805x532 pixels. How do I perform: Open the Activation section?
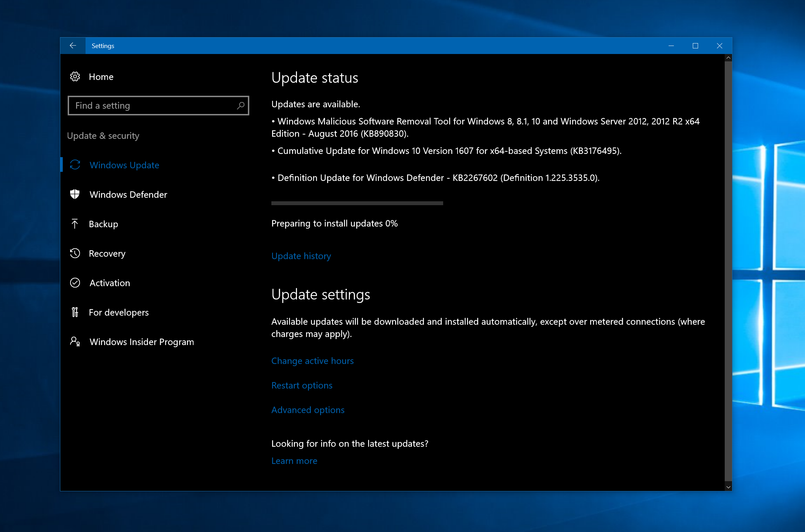pyautogui.click(x=110, y=283)
